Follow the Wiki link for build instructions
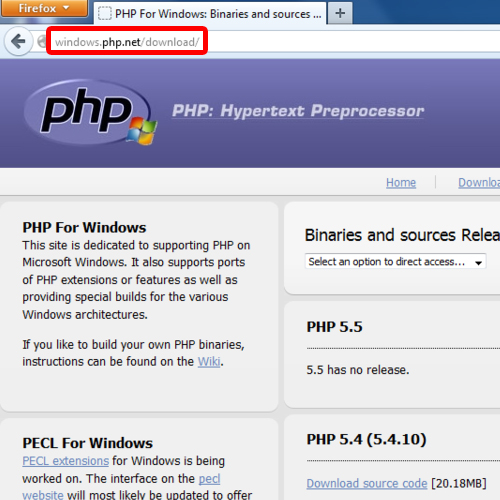This screenshot has height=500, width=500. tap(209, 362)
